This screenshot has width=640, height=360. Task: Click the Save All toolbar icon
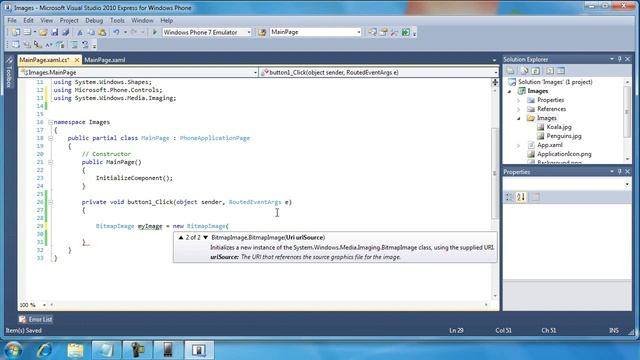coord(65,32)
